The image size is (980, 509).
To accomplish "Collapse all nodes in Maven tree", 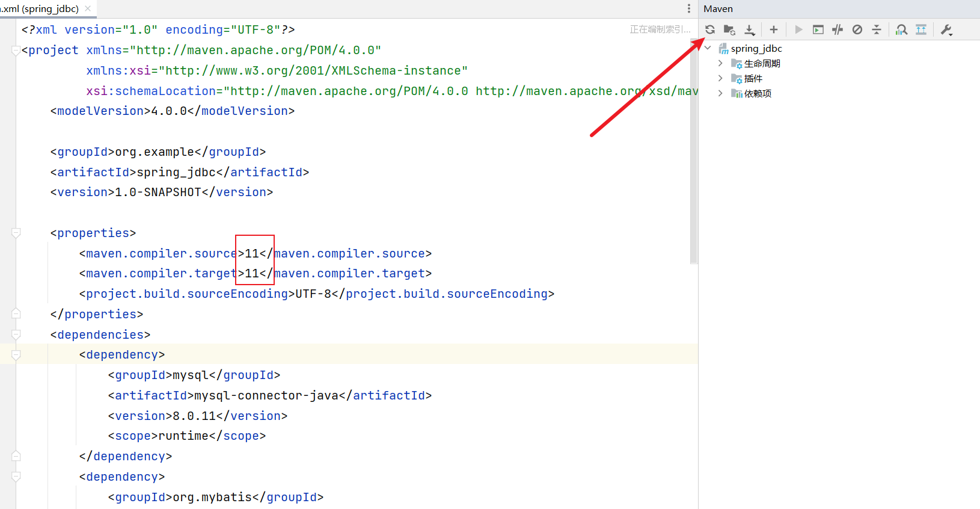I will click(x=877, y=29).
